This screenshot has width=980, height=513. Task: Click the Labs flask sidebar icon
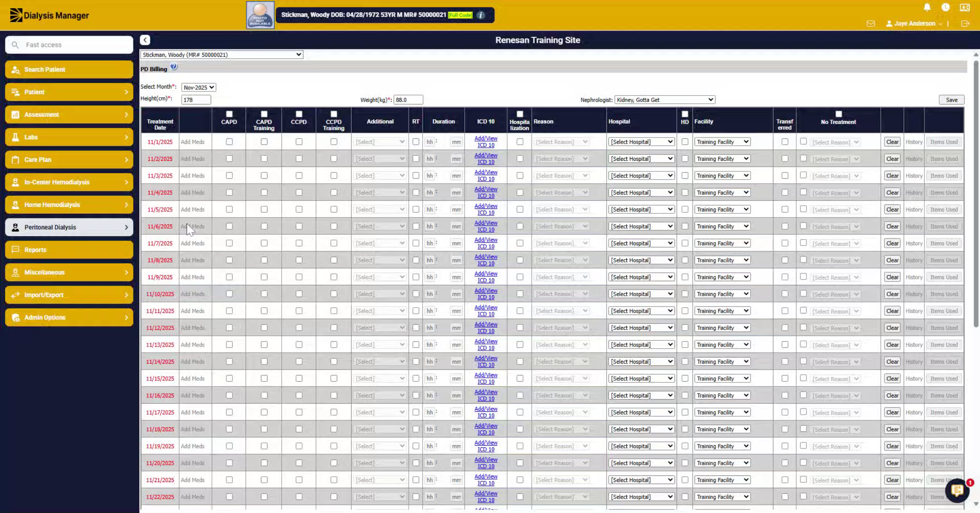click(x=16, y=137)
